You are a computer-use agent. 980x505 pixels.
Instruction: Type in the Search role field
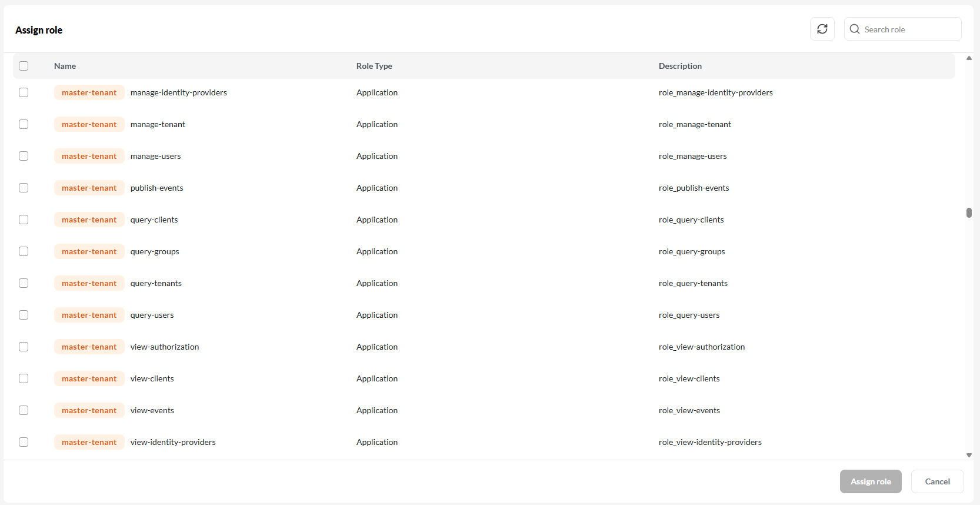909,29
